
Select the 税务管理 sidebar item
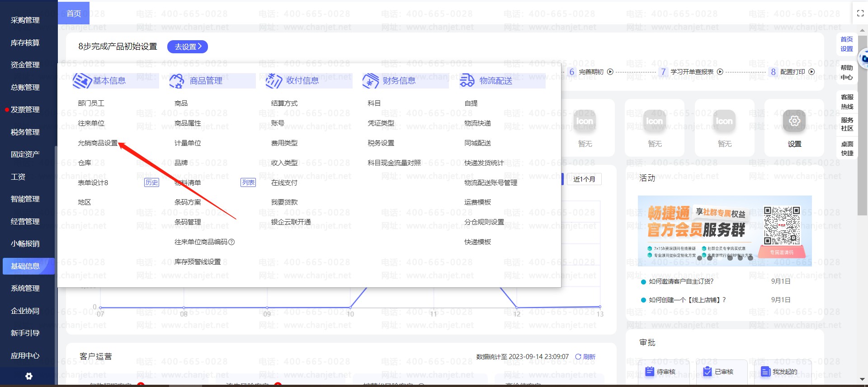click(25, 132)
